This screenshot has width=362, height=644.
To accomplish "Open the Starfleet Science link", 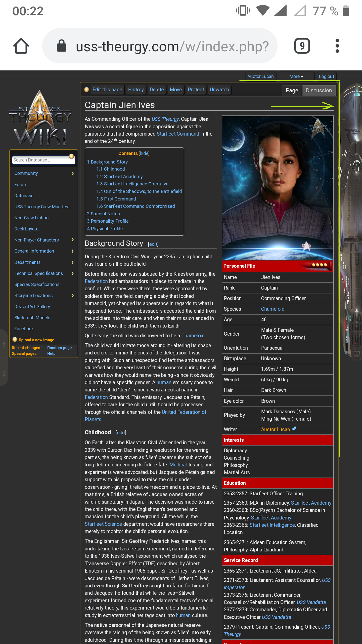I will click(103, 524).
